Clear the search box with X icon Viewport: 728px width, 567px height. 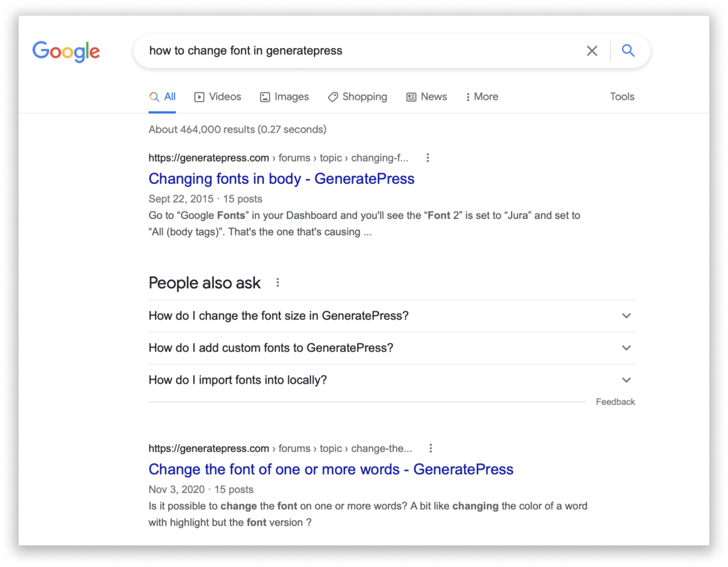click(592, 51)
